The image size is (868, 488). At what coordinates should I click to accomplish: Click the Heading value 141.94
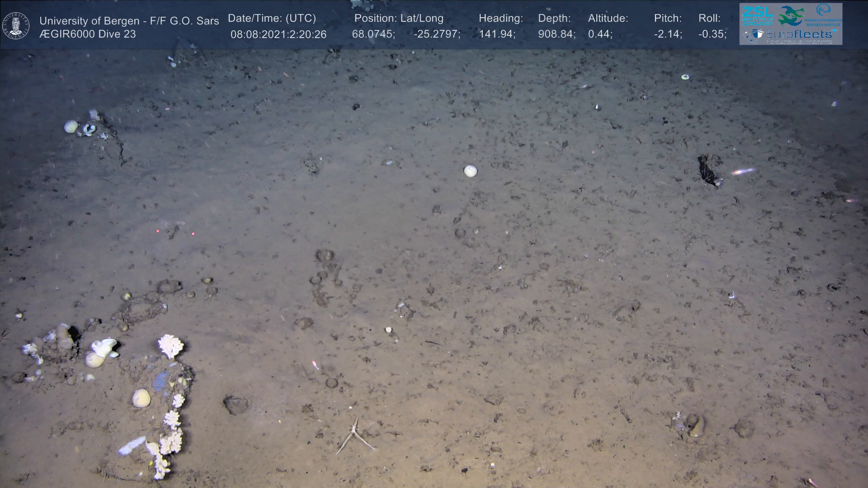point(497,34)
